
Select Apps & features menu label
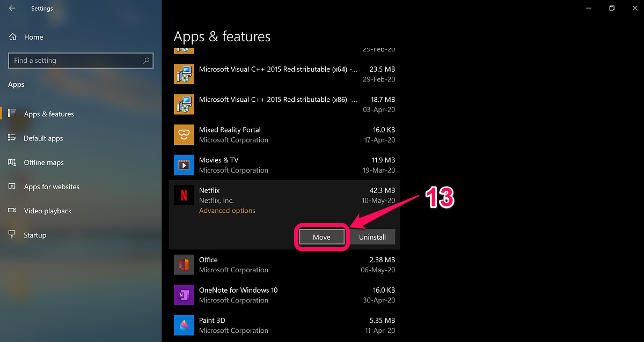pos(49,114)
